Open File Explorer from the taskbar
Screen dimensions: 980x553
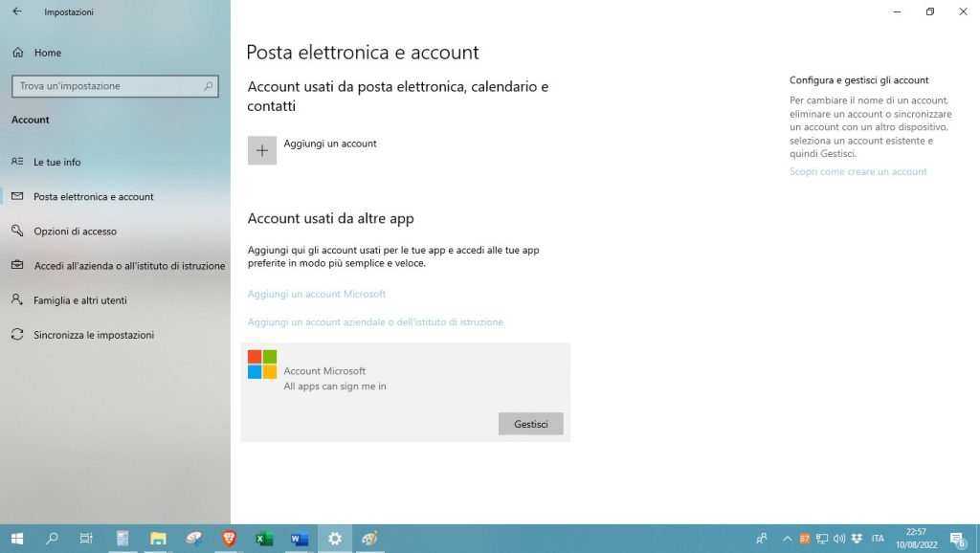[158, 539]
